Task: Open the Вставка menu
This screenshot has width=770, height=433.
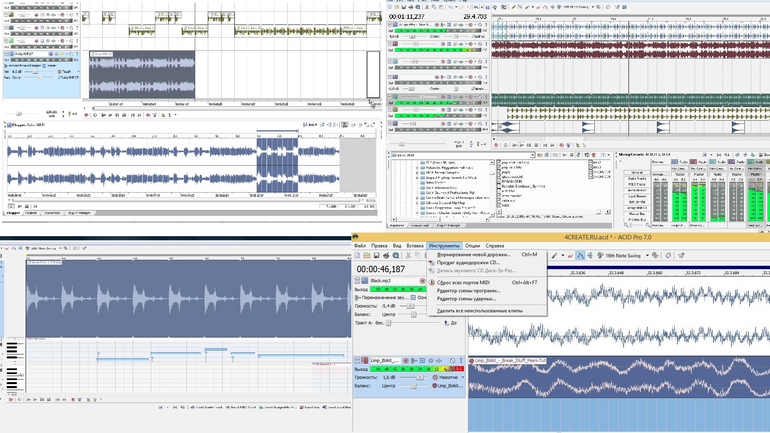Action: click(414, 245)
